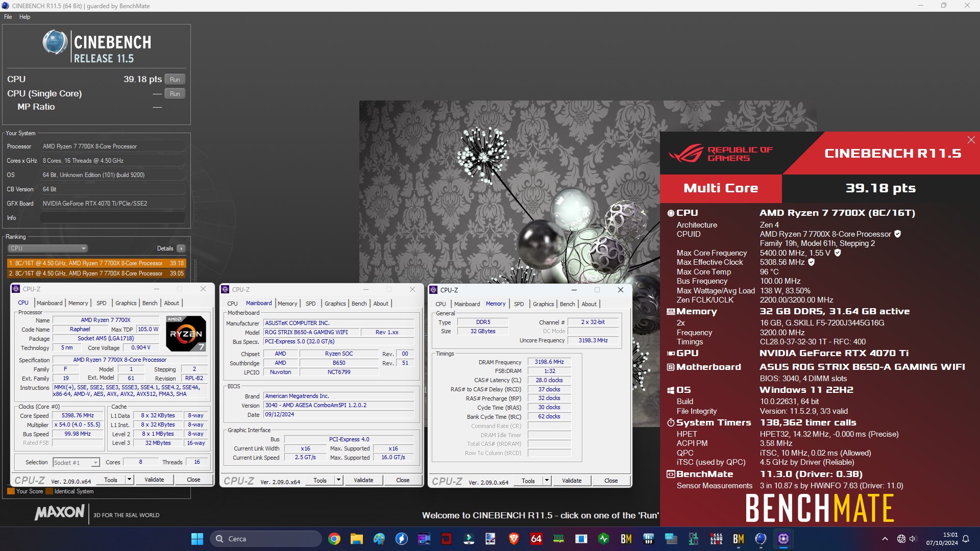Switch to Mainboard tab in first CPU-Z window
Viewport: 980px width, 551px height.
[x=50, y=303]
